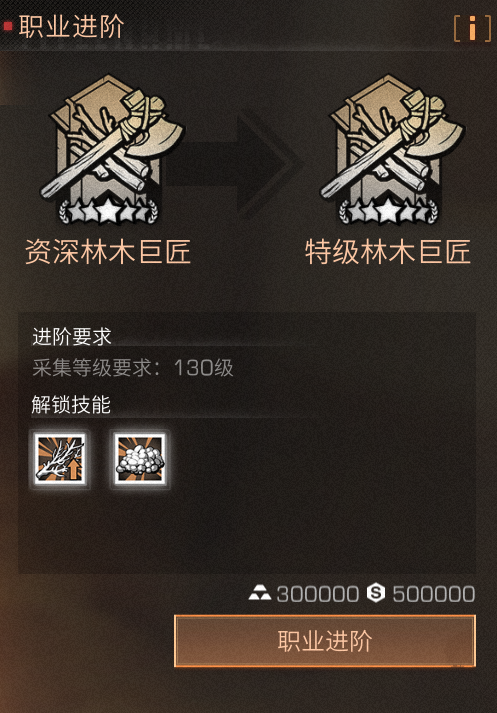Click the info icon in the header
This screenshot has height=713, width=497.
point(472,28)
